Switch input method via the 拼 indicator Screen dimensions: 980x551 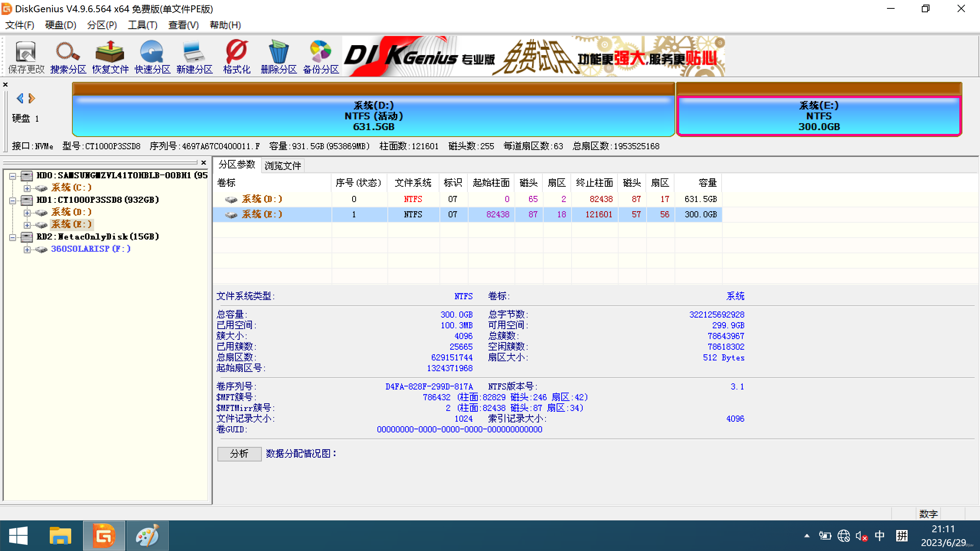[902, 536]
